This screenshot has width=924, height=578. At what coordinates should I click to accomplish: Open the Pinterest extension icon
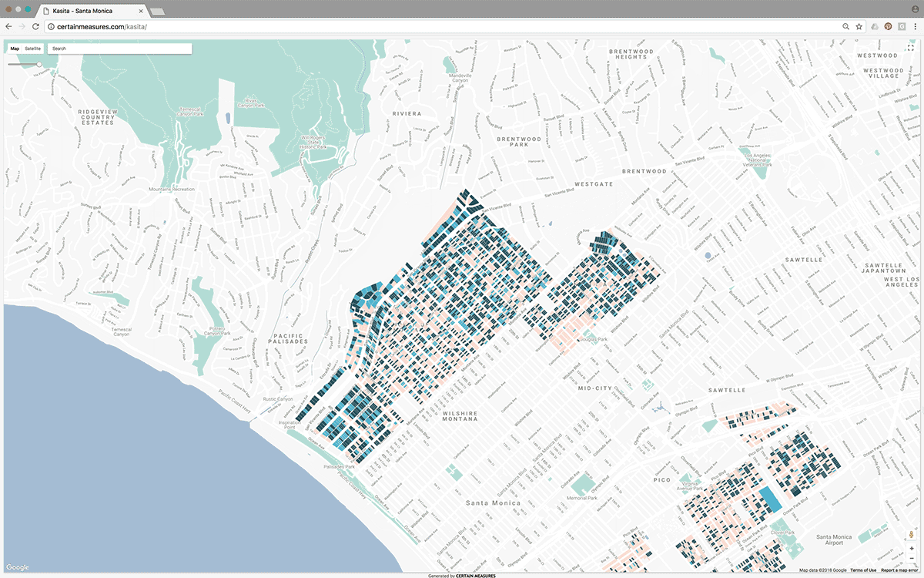pos(888,26)
